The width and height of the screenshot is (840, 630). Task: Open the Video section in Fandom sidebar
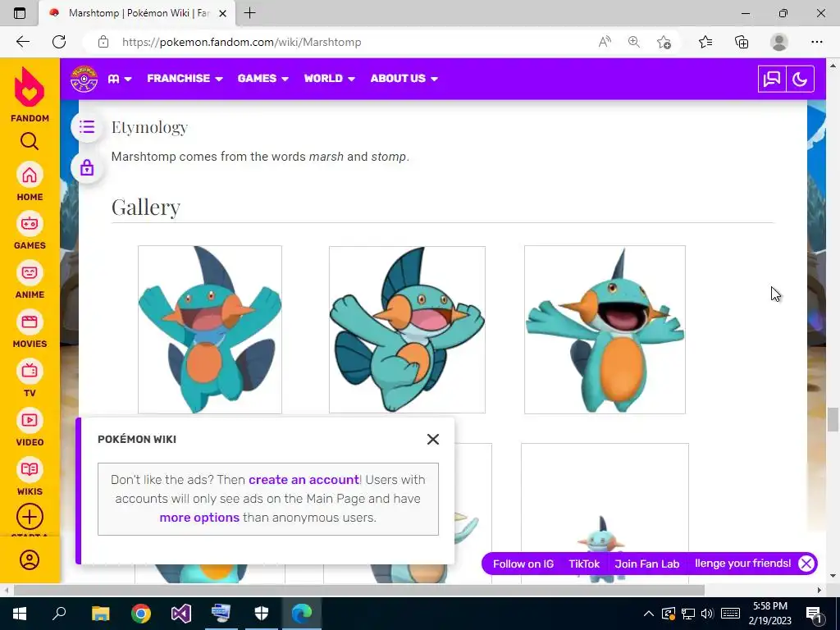[30, 421]
